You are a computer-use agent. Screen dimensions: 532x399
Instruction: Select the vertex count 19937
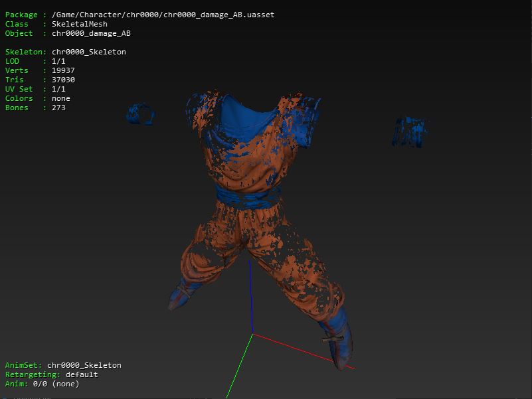pyautogui.click(x=63, y=70)
